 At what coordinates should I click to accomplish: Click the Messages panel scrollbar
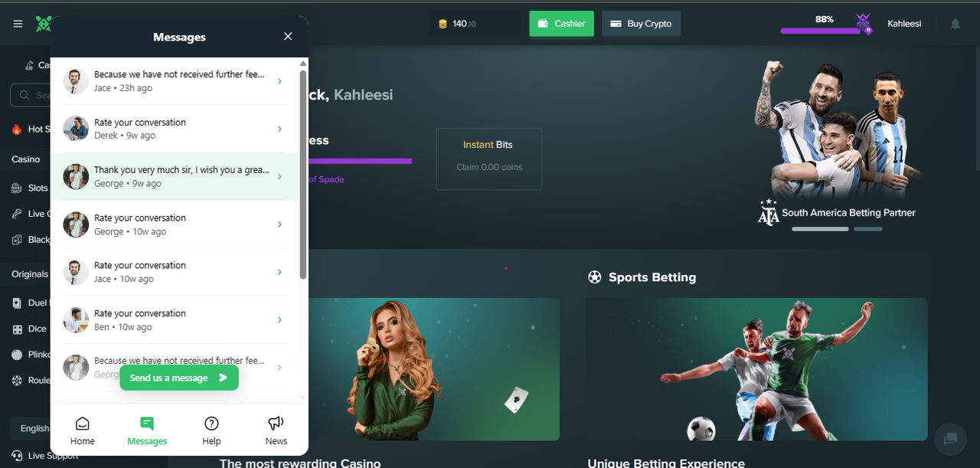pos(303,175)
